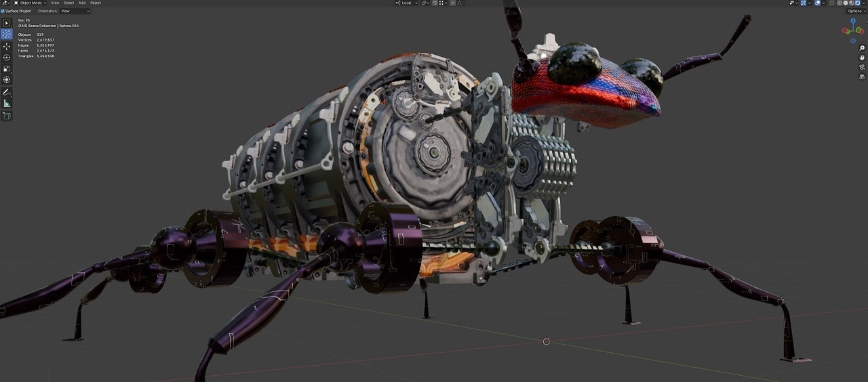Click the Vertices count 2,679,637

point(45,40)
